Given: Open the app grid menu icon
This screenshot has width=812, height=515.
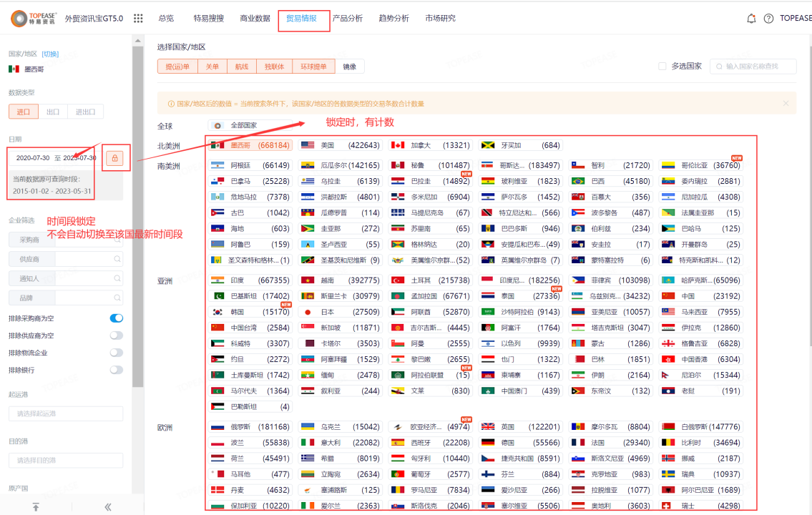Looking at the screenshot, I should point(138,18).
